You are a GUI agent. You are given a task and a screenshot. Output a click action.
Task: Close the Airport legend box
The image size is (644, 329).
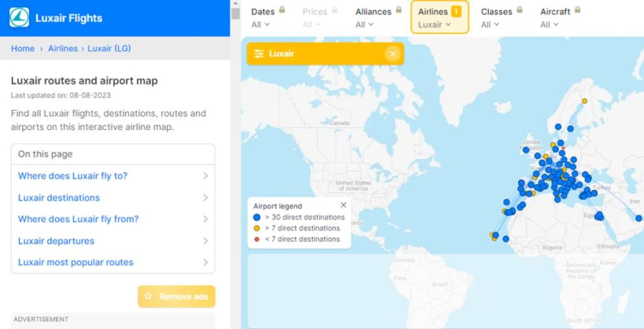point(343,205)
